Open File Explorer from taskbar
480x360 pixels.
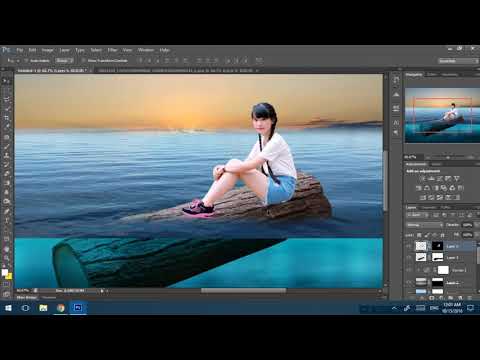point(43,308)
